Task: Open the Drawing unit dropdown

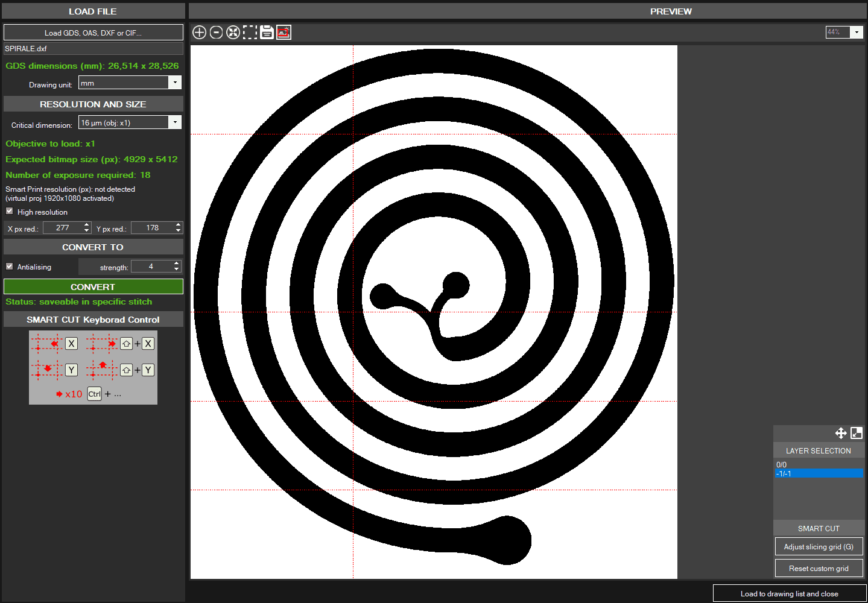Action: [x=175, y=83]
